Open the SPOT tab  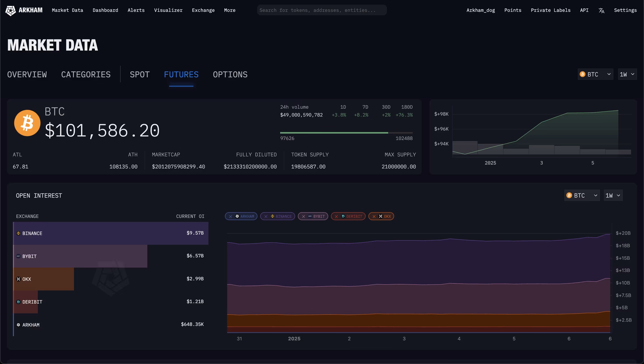pos(140,74)
